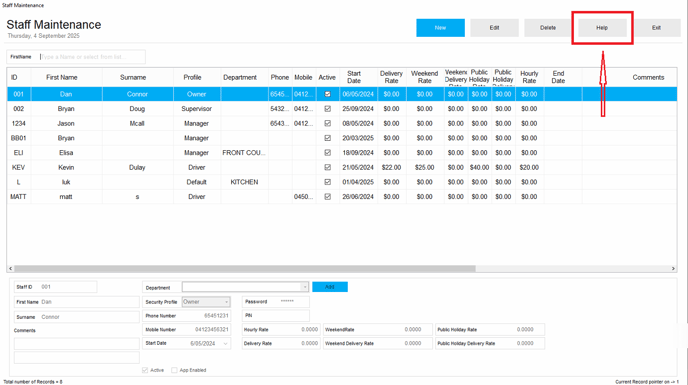Toggle Active checkbox for Bryan Doug row
Screen dimensions: 688x385
[327, 109]
